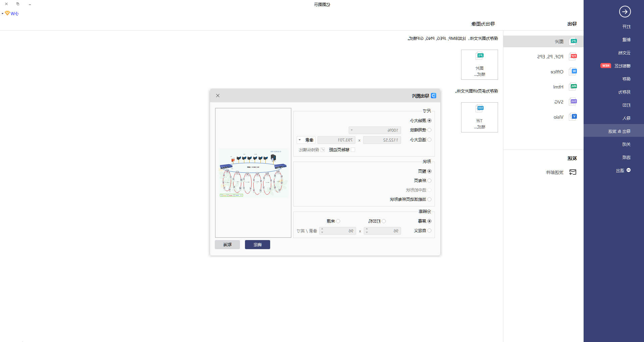Select the SVG export icon
This screenshot has width=644, height=342.
click(x=573, y=102)
